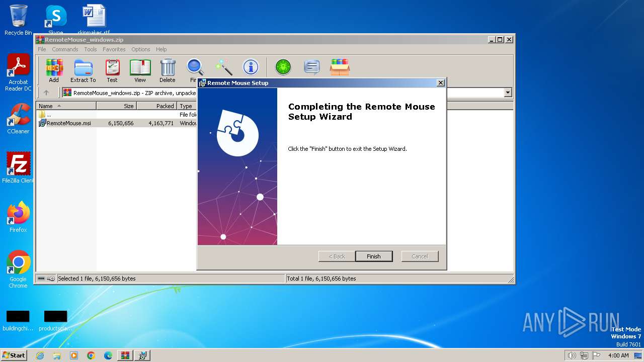This screenshot has height=362, width=644.
Task: Sort by the Packed column header
Action: pyautogui.click(x=156, y=106)
